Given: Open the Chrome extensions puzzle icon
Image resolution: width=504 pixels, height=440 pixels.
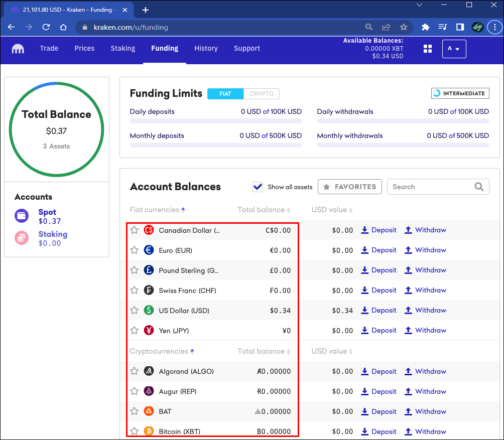Looking at the screenshot, I should click(x=426, y=27).
